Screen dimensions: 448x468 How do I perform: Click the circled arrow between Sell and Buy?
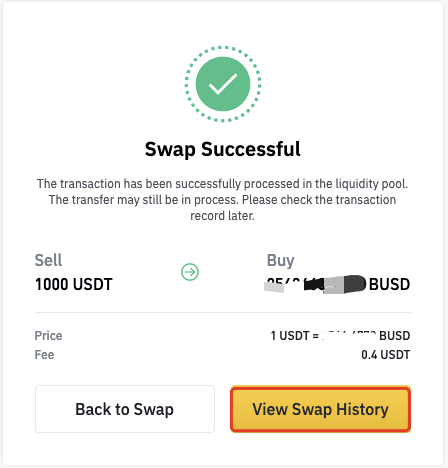pos(190,272)
